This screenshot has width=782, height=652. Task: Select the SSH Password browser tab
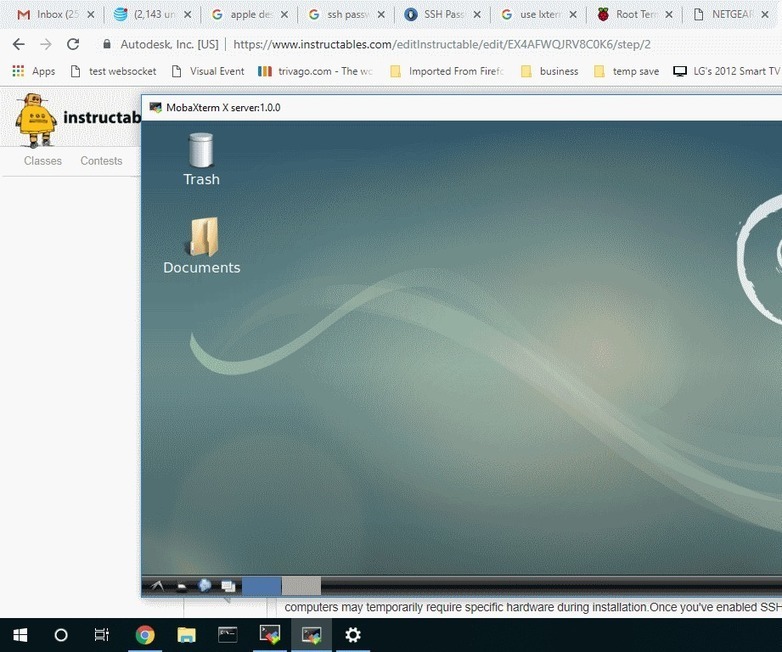(x=435, y=15)
